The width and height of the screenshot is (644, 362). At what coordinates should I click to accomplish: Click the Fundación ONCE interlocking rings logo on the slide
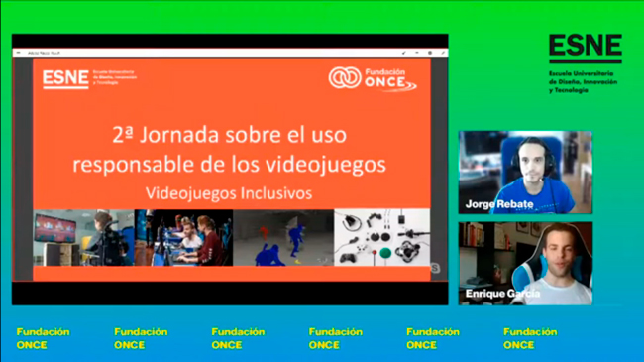coord(345,77)
